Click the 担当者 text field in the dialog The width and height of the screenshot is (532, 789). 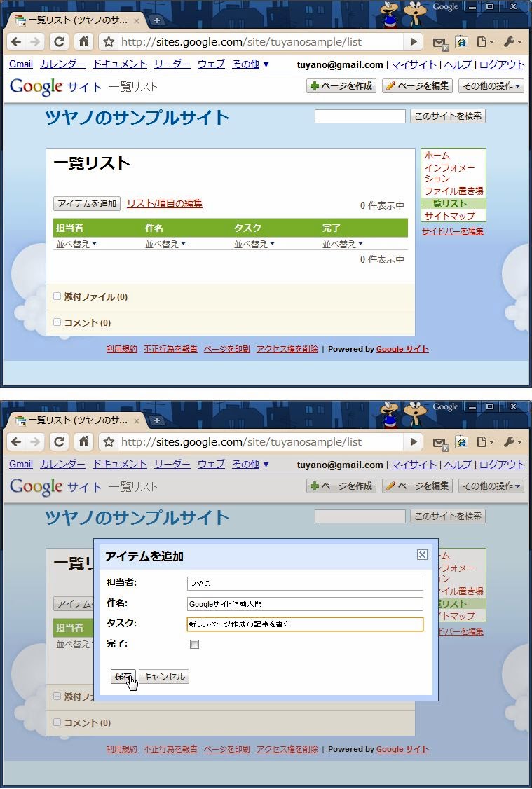(305, 584)
